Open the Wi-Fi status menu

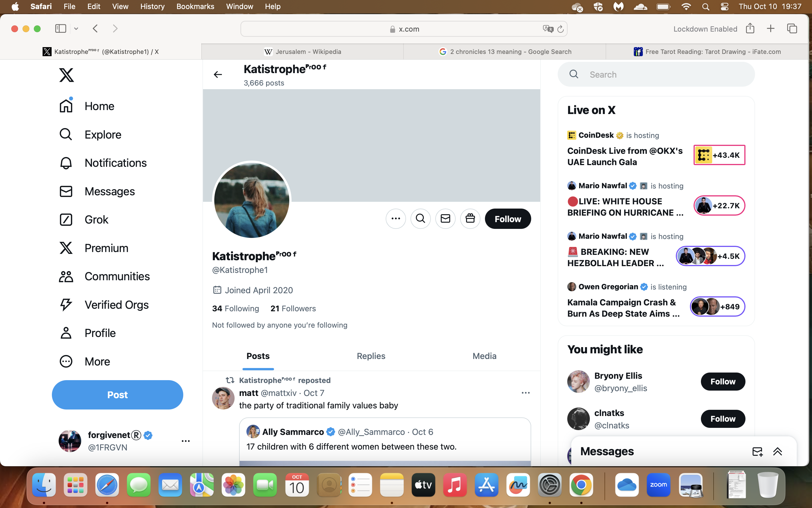(x=686, y=7)
